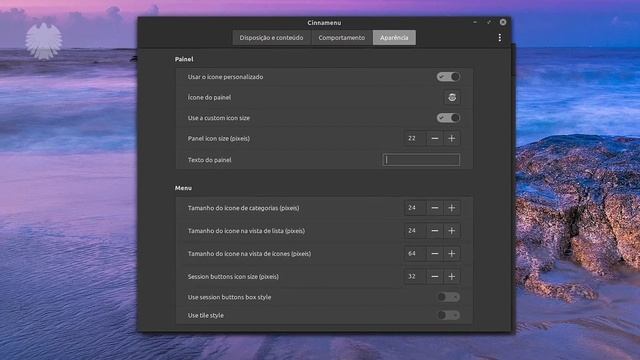Enable Use tile style switch

(x=448, y=315)
